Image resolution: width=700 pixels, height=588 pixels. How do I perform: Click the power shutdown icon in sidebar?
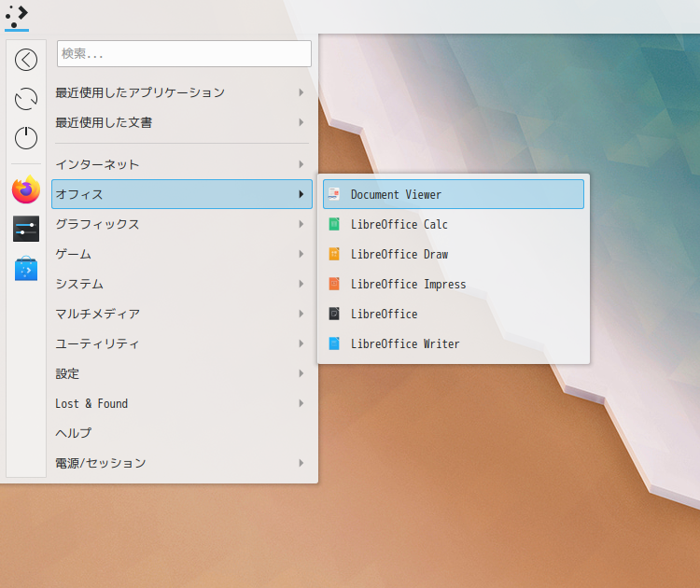[x=26, y=137]
